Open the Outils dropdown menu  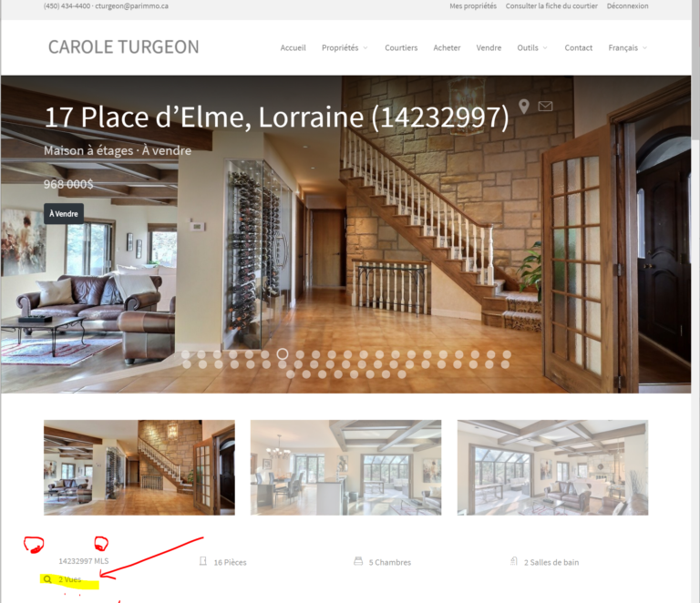[532, 47]
